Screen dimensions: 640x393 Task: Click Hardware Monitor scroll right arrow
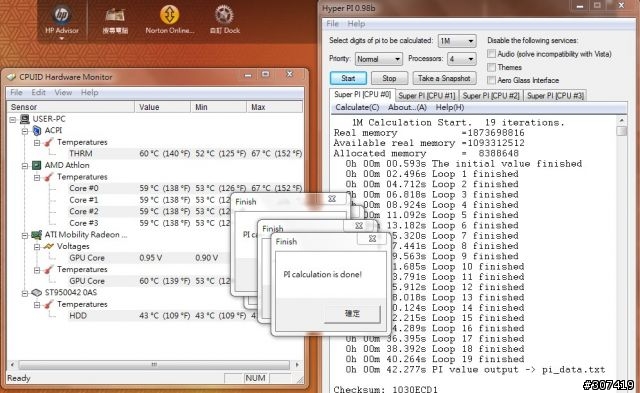pos(297,364)
